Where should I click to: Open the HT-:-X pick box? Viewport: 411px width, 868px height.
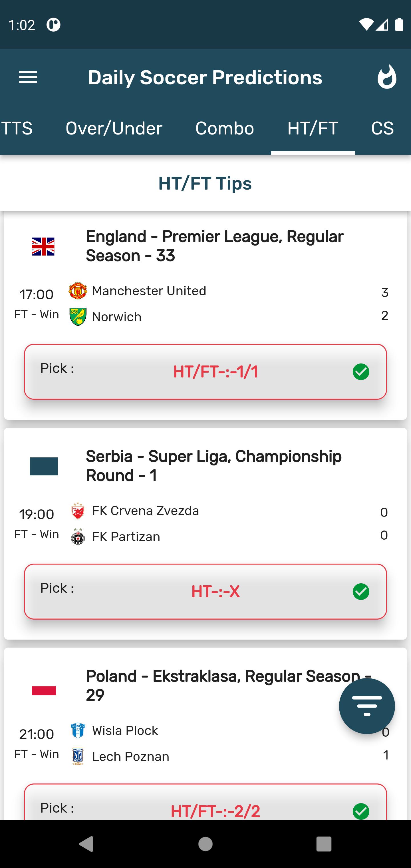click(x=205, y=591)
